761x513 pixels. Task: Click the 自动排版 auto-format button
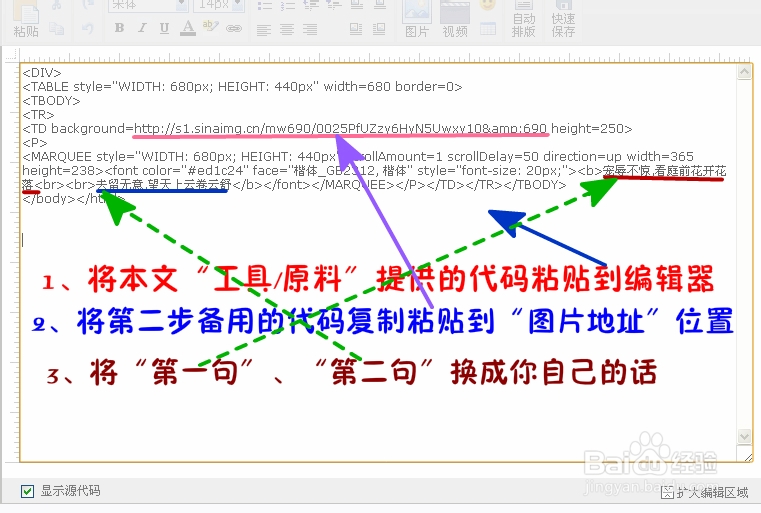[x=523, y=20]
